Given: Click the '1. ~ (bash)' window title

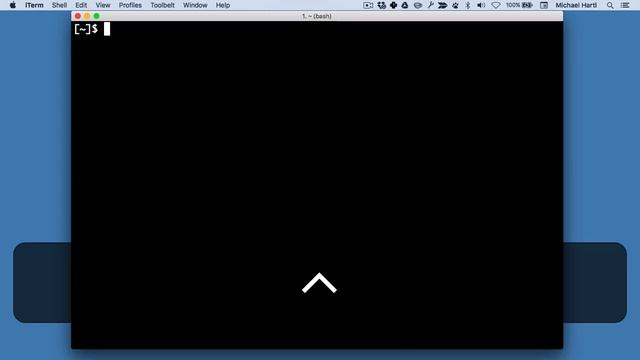Looking at the screenshot, I should pos(317,16).
